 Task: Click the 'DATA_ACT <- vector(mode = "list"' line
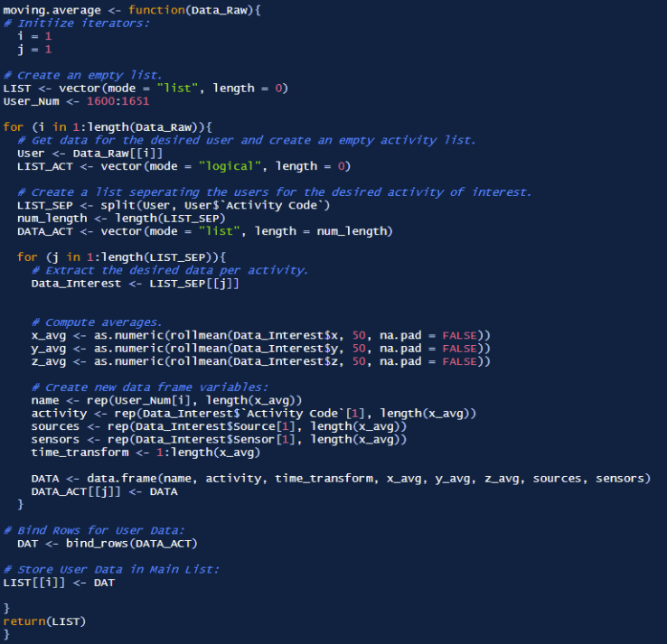204,231
